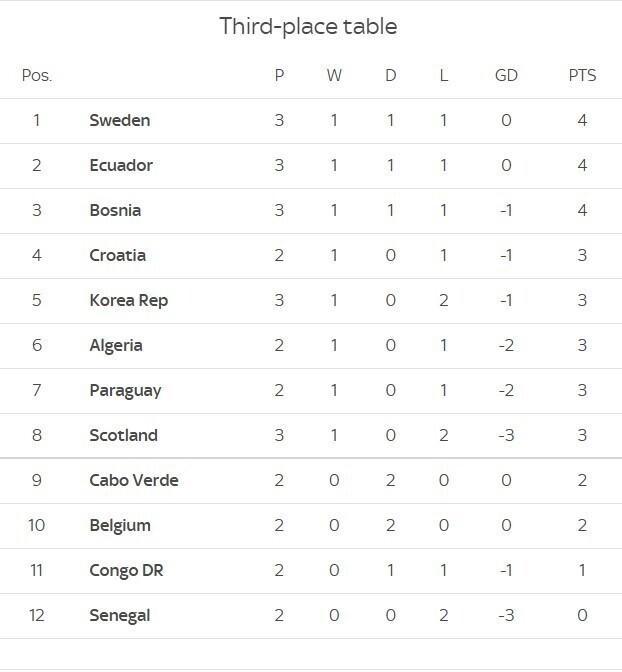Click the D column header
622x672 pixels.
click(390, 75)
